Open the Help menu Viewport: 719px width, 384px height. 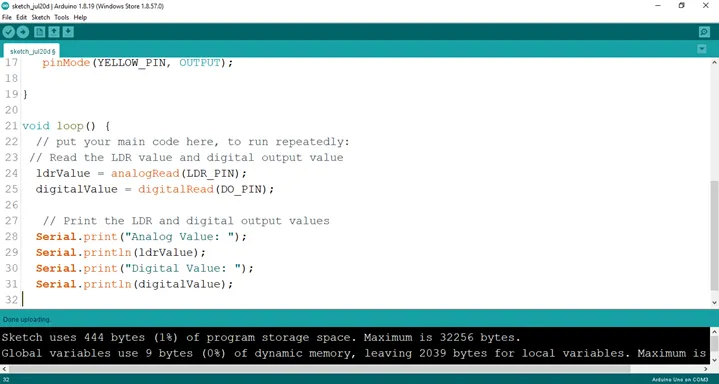80,17
